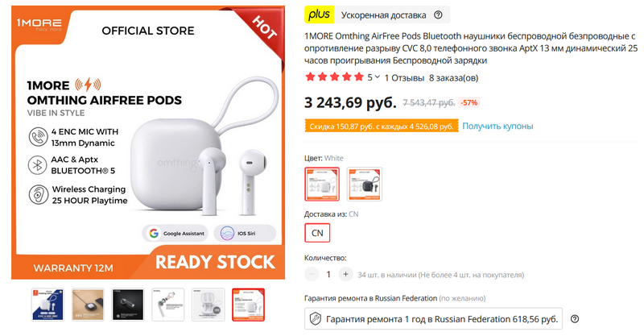The image size is (644, 336).
Task: Select the black color variant swatch
Action: click(365, 184)
